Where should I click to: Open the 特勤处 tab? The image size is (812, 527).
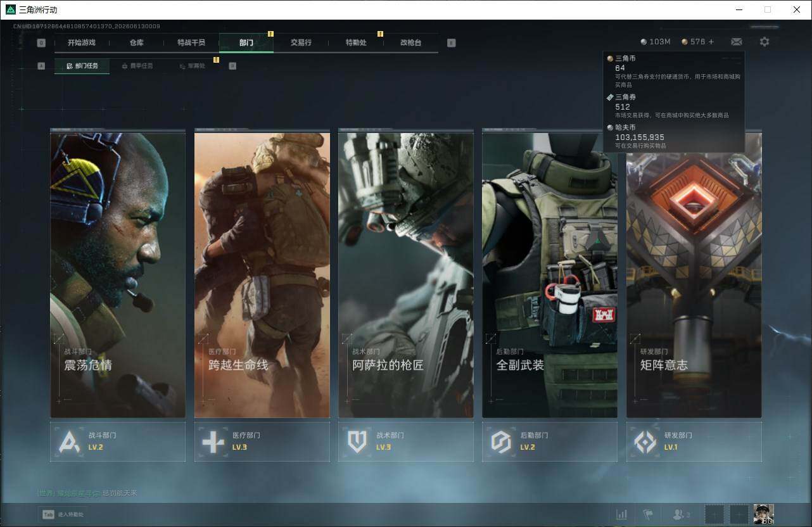pos(356,42)
